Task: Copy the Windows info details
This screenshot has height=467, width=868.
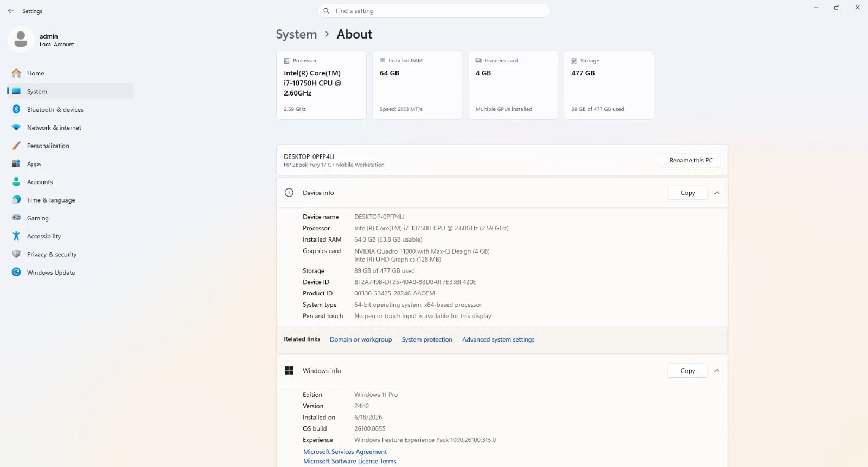Action: click(687, 370)
